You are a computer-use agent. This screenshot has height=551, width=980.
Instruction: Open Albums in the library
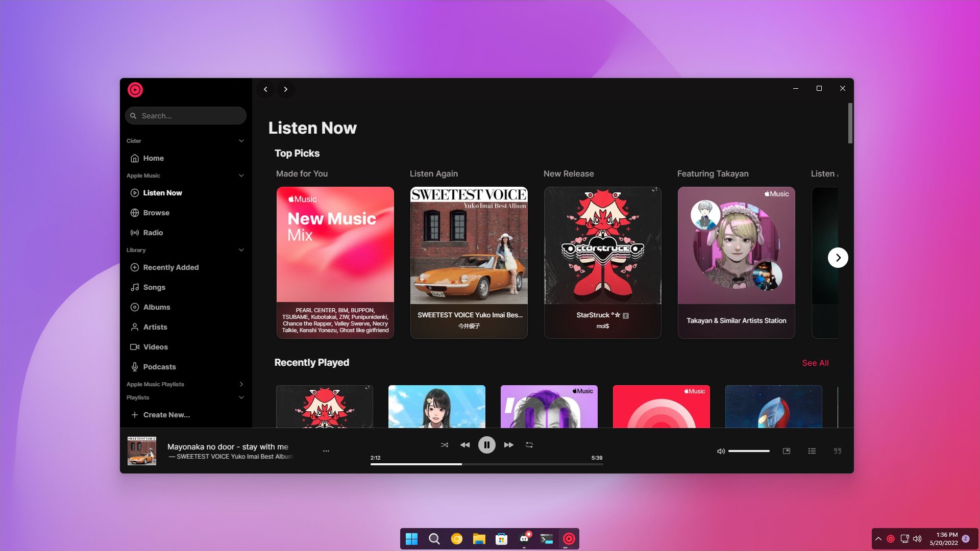[x=186, y=307]
